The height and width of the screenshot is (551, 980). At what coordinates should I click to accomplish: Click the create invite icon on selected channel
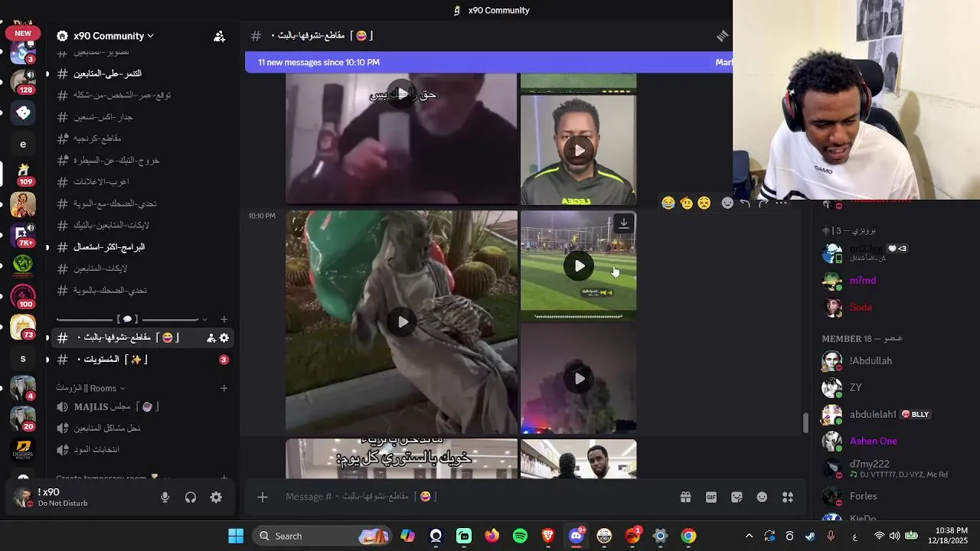coord(211,337)
